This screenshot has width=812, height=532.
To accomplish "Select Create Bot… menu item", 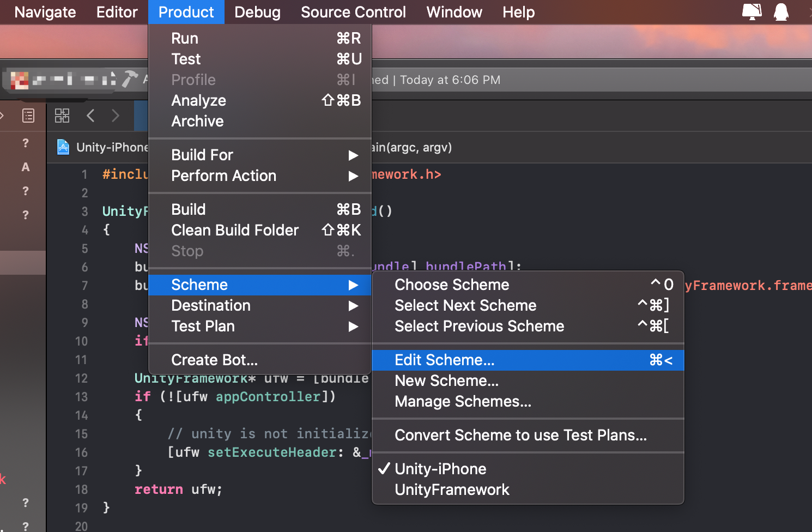I will [259, 360].
